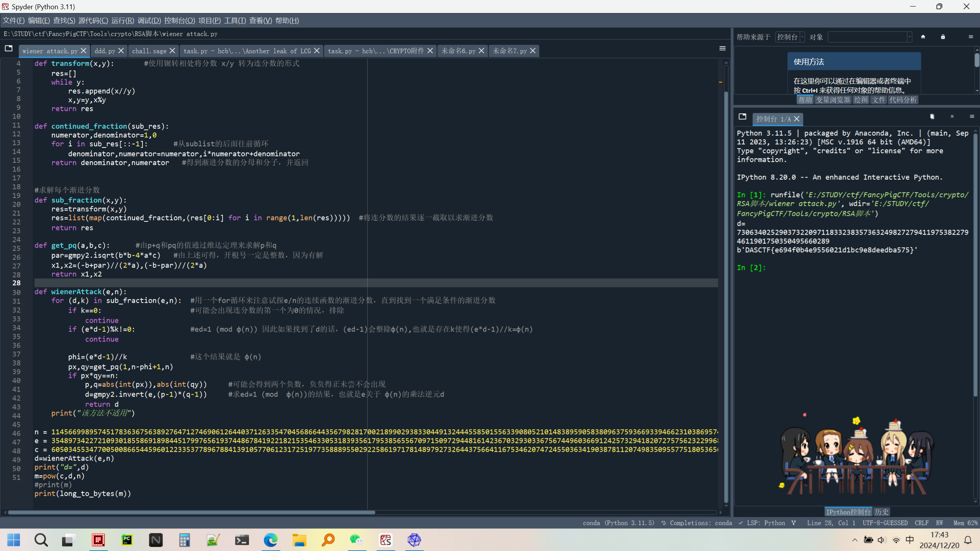Show hidden system tray icons
980x551 pixels.
[855, 540]
